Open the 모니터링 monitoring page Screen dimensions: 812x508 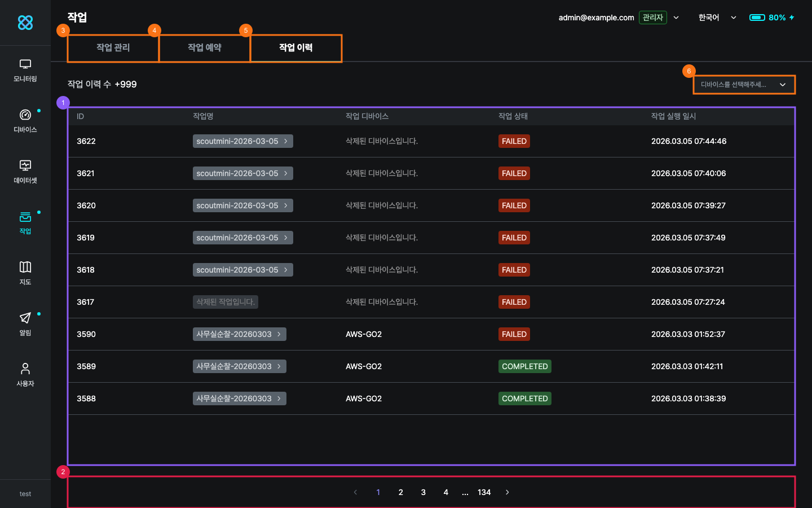pyautogui.click(x=25, y=70)
